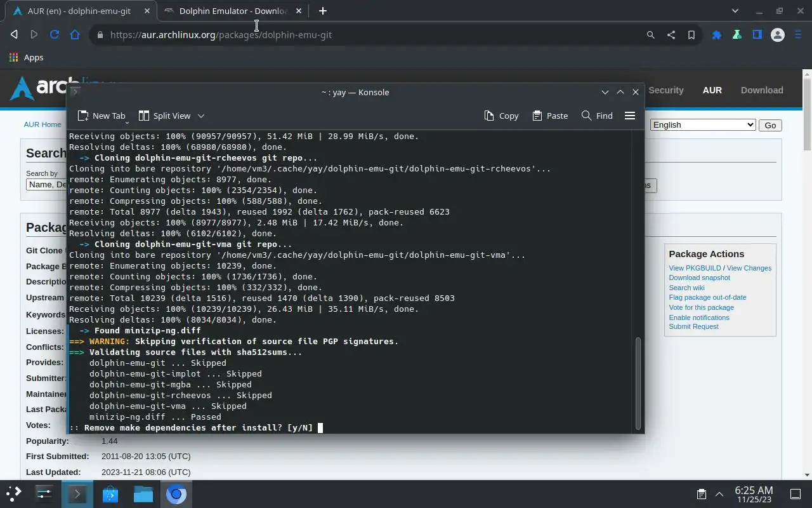Click the green flask extension icon
This screenshot has height=508, width=812.
pyautogui.click(x=737, y=35)
